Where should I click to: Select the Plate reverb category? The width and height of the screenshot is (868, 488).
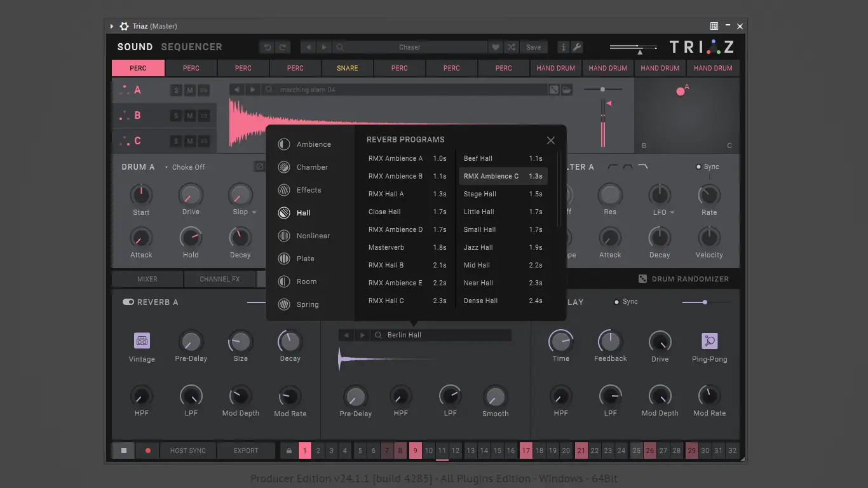[296, 259]
